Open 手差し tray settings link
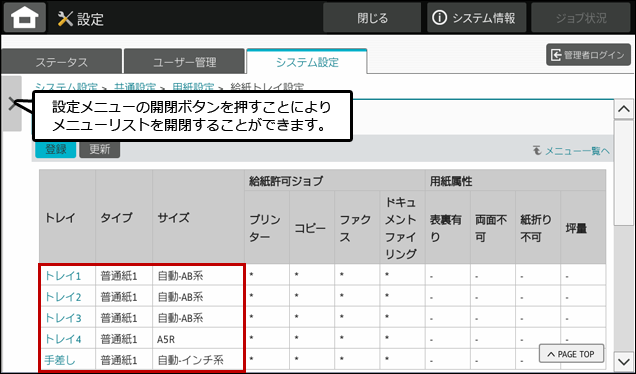636x374 pixels. click(x=60, y=360)
